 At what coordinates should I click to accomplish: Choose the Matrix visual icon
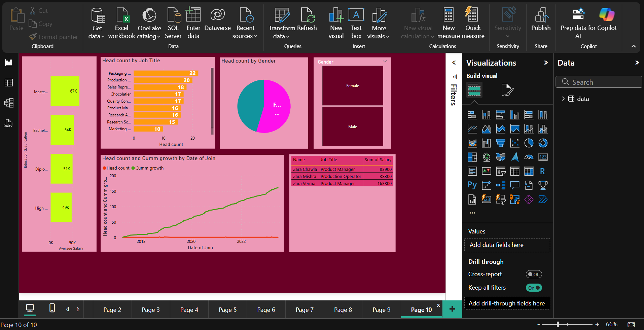tap(529, 172)
